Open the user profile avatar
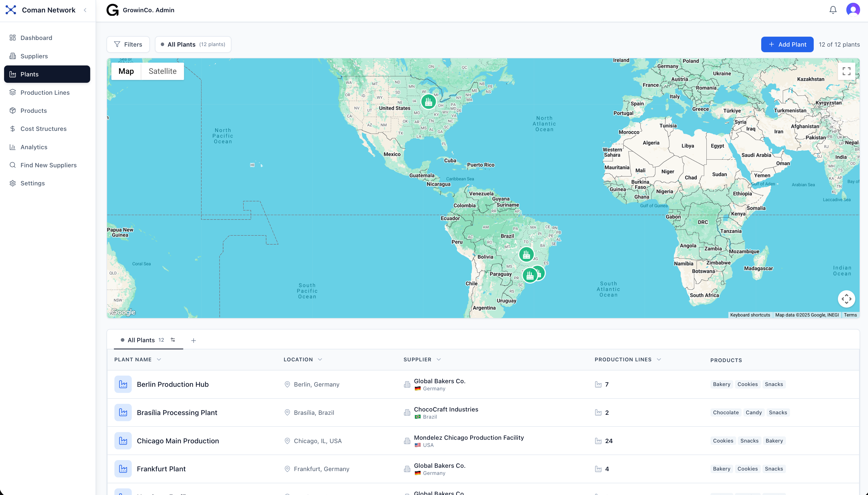This screenshot has height=495, width=868. 853,10
